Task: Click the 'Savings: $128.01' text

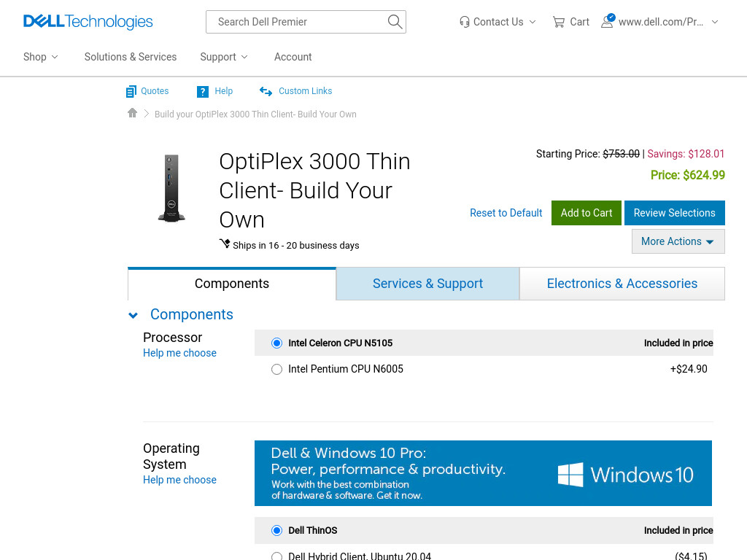Action: [686, 154]
